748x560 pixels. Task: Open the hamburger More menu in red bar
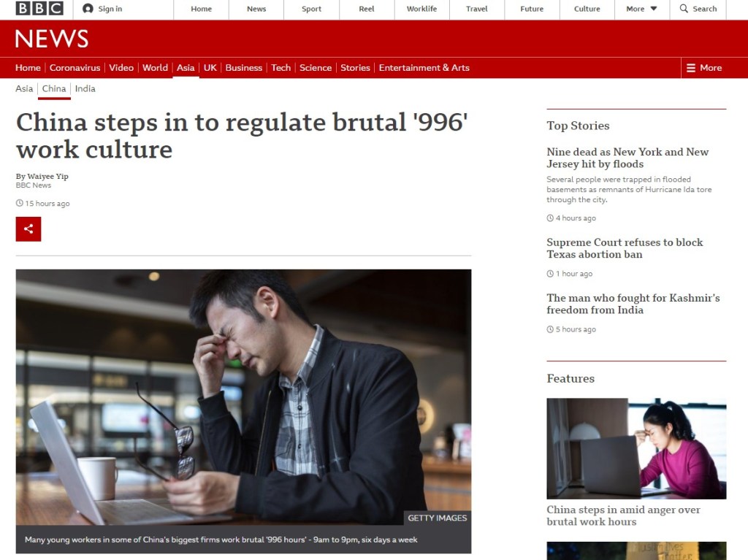691,68
